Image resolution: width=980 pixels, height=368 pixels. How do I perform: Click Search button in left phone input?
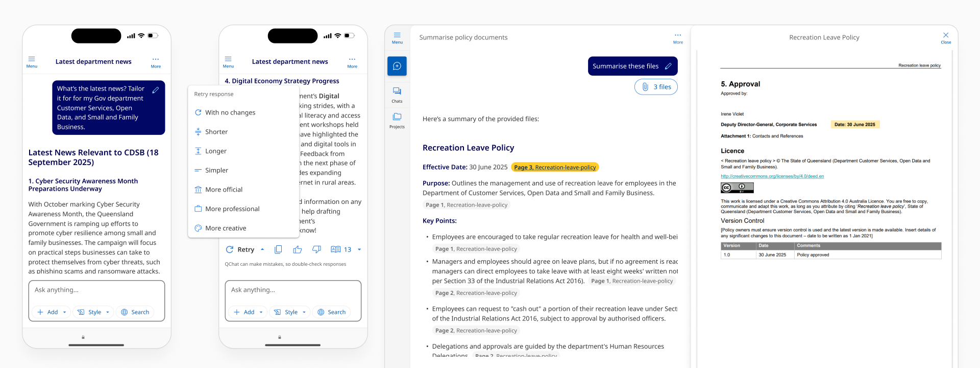(x=135, y=312)
